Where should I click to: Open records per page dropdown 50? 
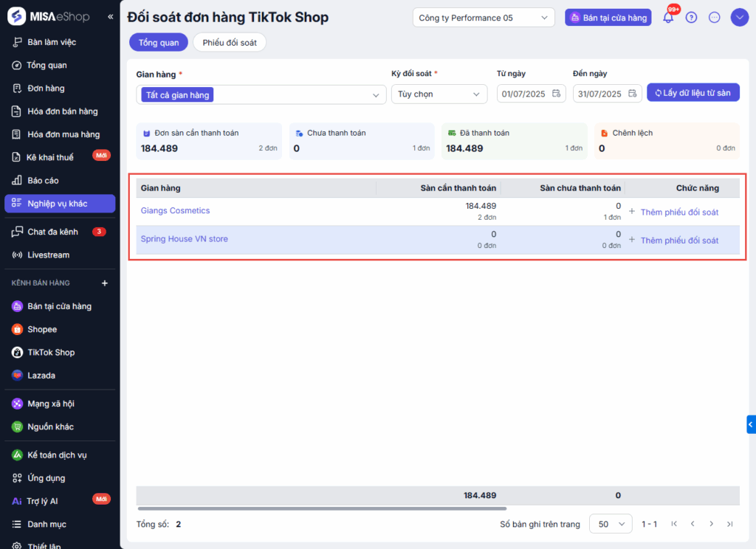click(611, 524)
